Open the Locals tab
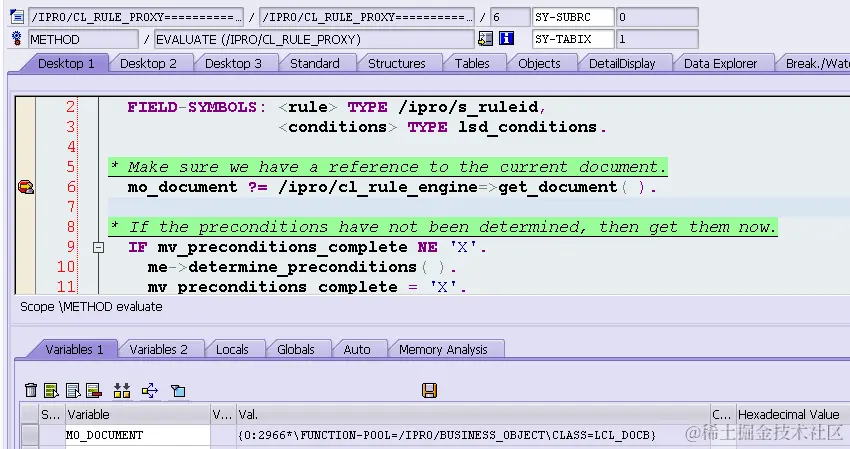The width and height of the screenshot is (850, 449). (x=232, y=350)
